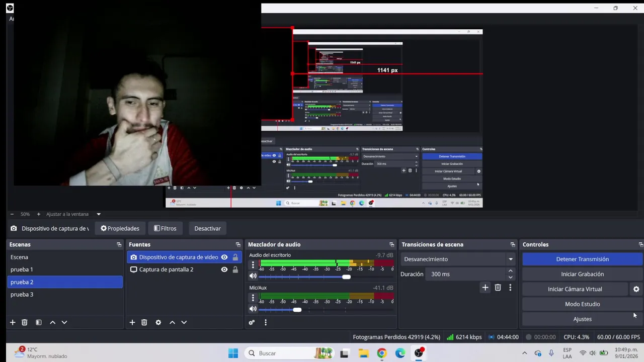Show hidden system tray icons
This screenshot has width=644, height=362.
524,353
